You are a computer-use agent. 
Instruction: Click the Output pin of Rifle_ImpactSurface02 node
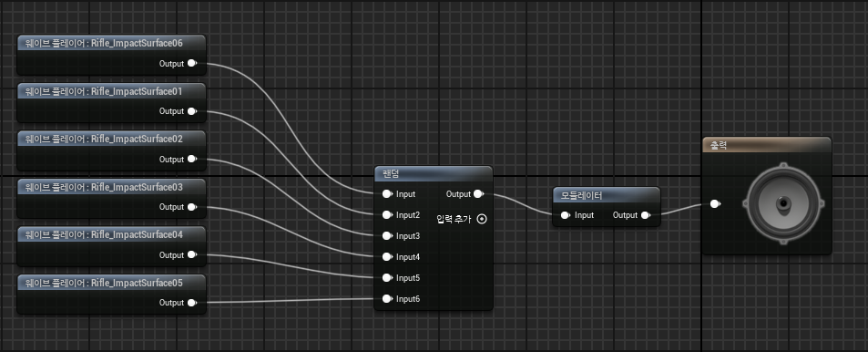click(x=192, y=159)
